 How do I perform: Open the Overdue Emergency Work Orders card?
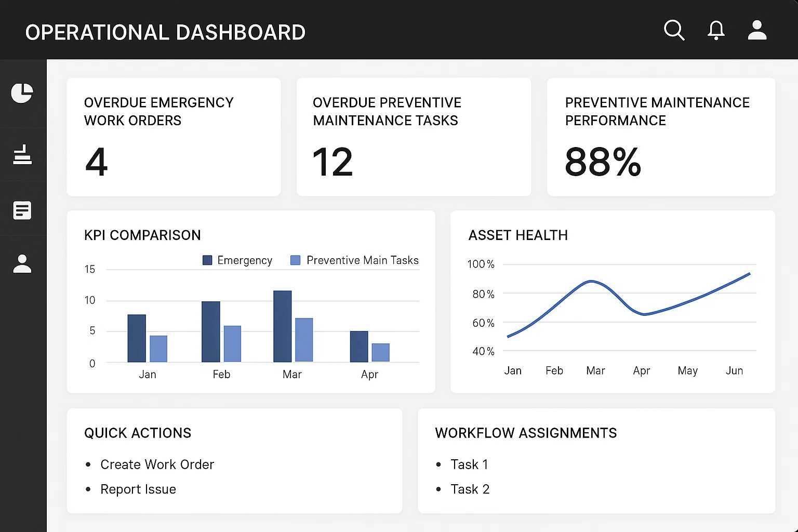174,137
